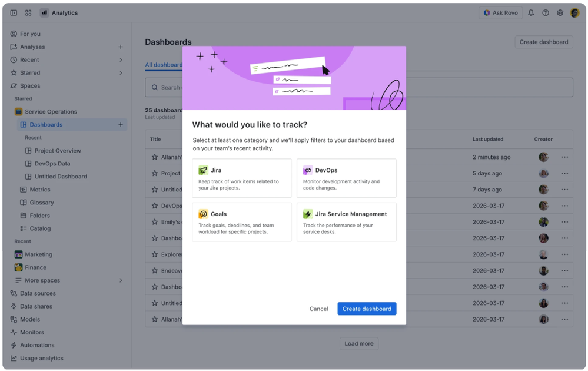Select the DevOps category card
This screenshot has height=371, width=588.
(x=347, y=178)
